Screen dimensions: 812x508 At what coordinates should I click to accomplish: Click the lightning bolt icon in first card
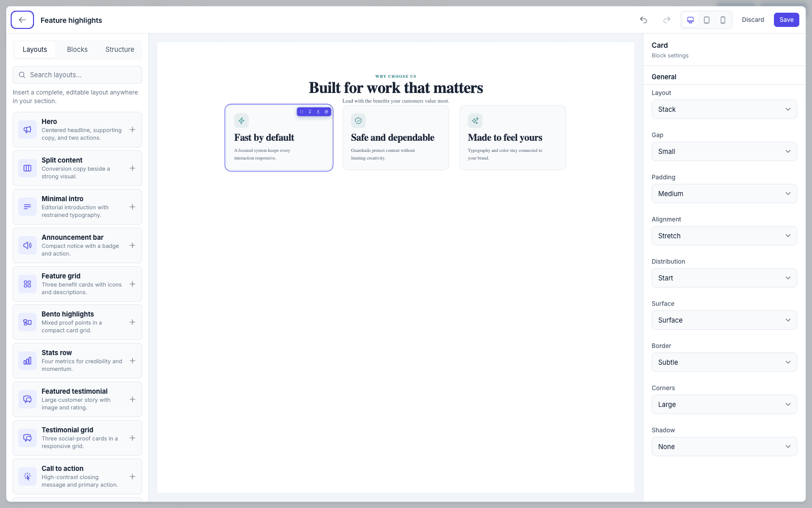tap(242, 121)
